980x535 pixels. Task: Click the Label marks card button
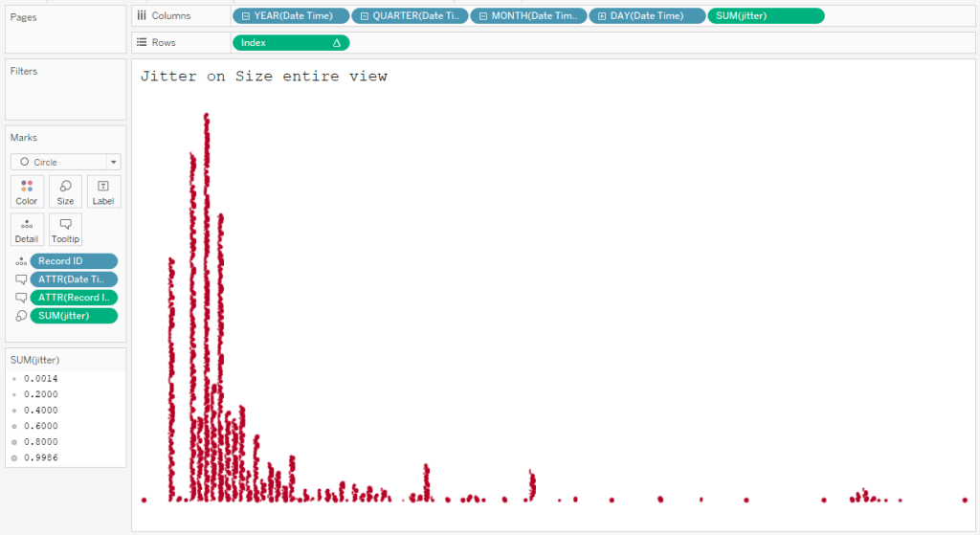click(103, 191)
